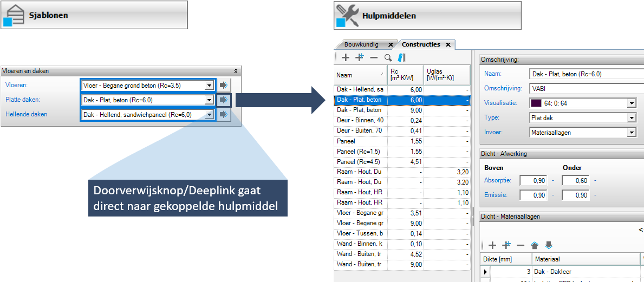Add a new construction with the plus icon
Screen dimensions: 644x282
pyautogui.click(x=346, y=57)
